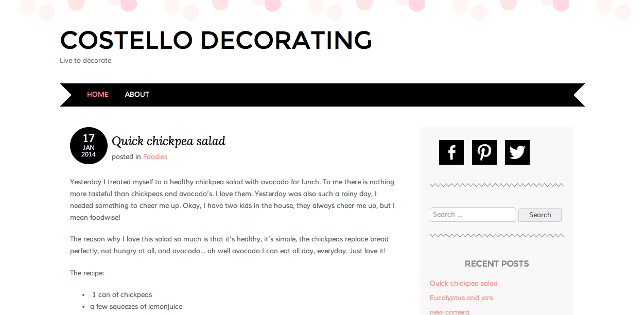Open the Foodies category link
Image resolution: width=644 pixels, height=315 pixels.
(x=155, y=157)
